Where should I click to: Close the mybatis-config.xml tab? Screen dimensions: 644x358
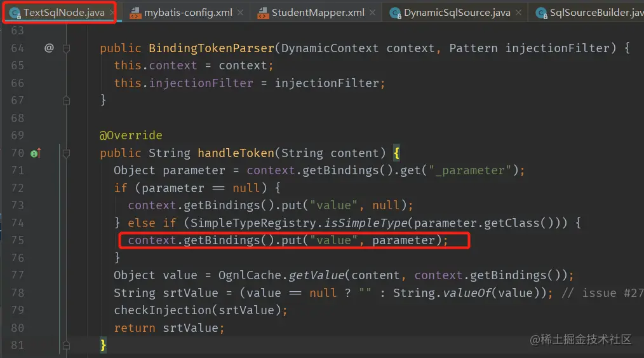[240, 13]
